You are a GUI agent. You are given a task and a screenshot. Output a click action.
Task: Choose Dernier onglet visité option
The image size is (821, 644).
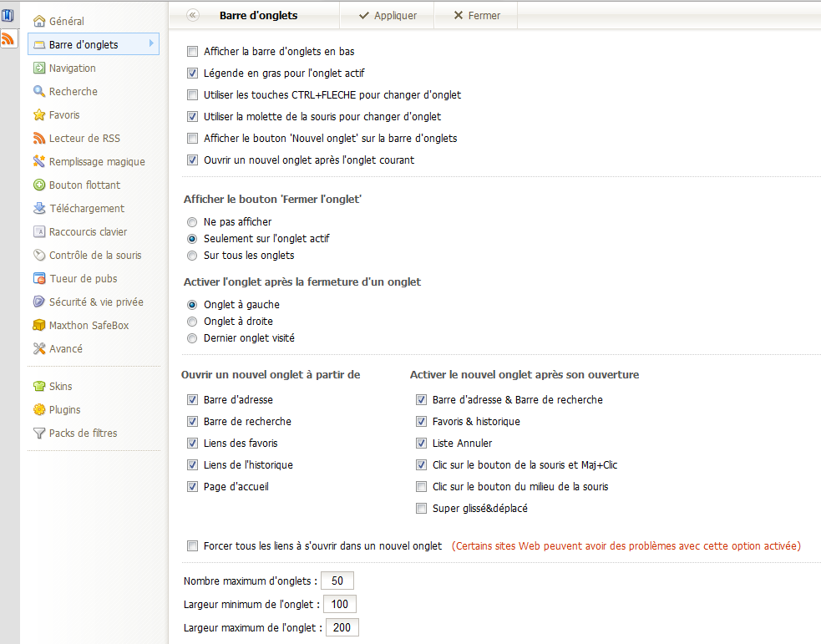pyautogui.click(x=192, y=338)
